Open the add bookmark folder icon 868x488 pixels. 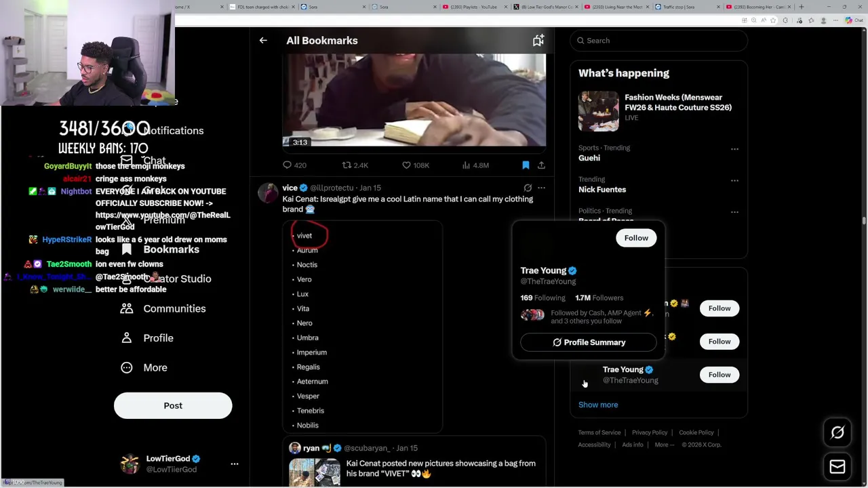tap(538, 41)
